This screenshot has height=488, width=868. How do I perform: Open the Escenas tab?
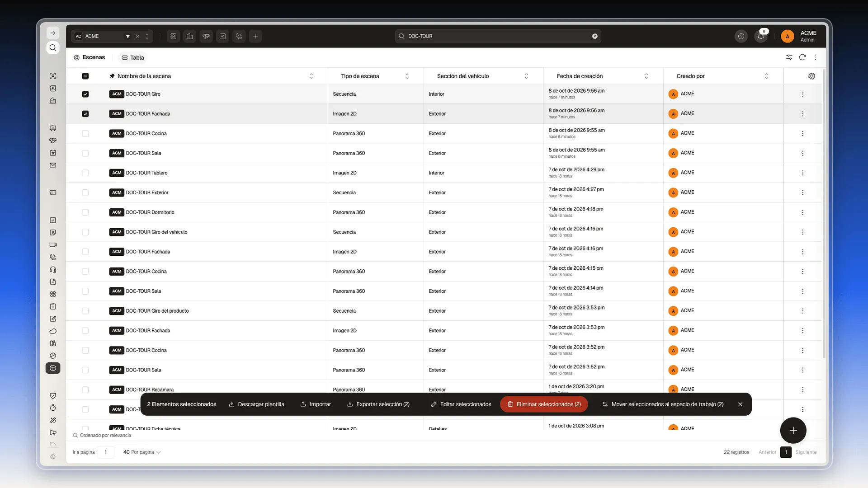click(90, 57)
